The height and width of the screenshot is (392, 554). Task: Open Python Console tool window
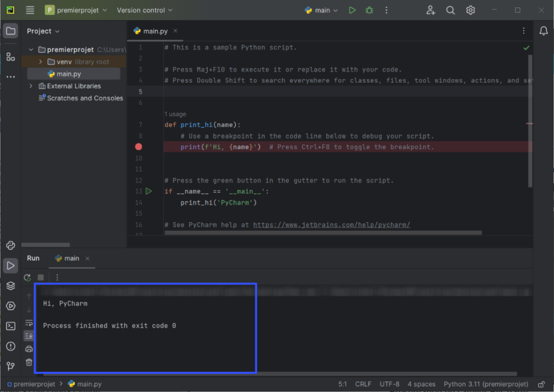10,245
